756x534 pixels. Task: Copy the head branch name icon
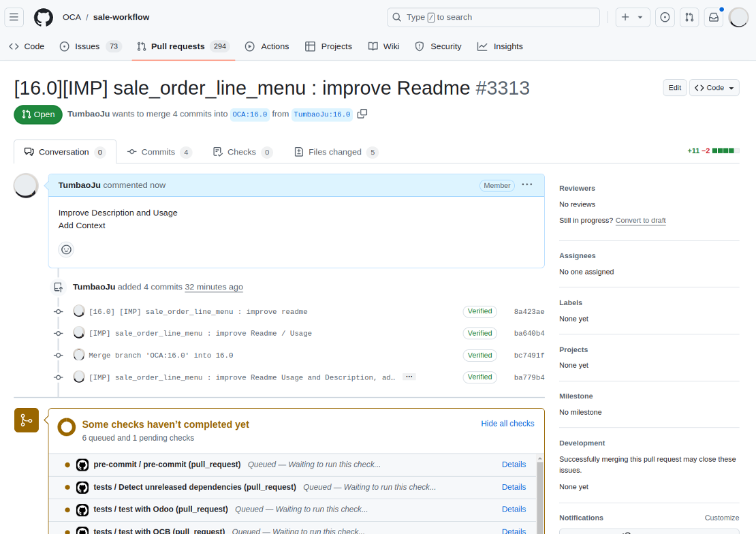pyautogui.click(x=362, y=114)
